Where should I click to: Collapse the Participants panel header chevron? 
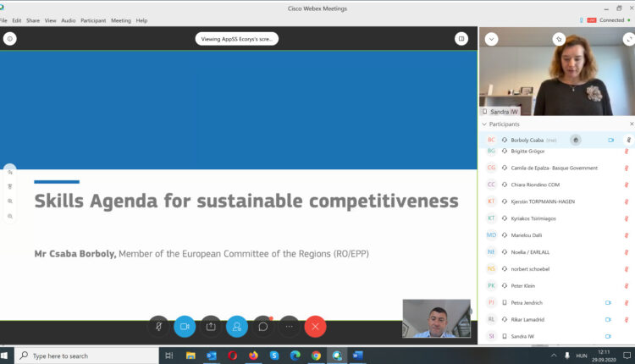484,124
